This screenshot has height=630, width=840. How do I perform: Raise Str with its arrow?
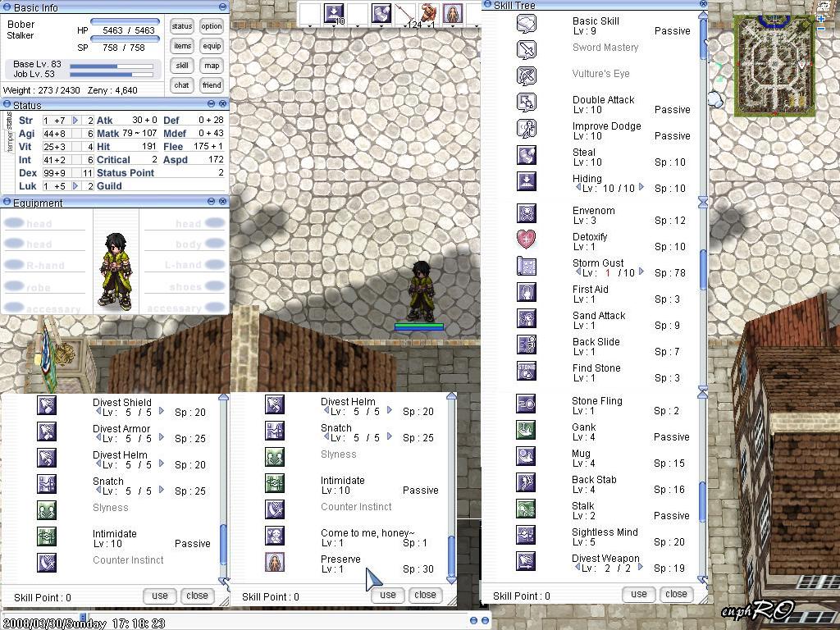[75, 120]
